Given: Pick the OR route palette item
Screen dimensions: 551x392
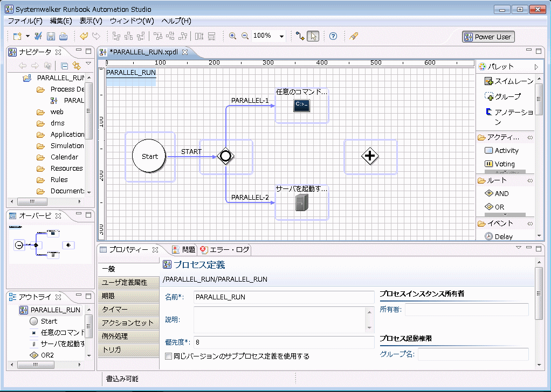Looking at the screenshot, I should (494, 207).
